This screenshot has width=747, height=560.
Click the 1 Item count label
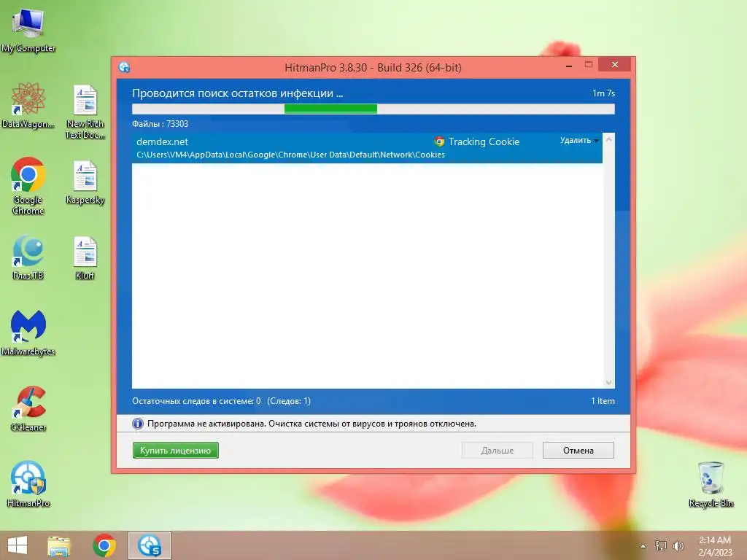point(603,401)
